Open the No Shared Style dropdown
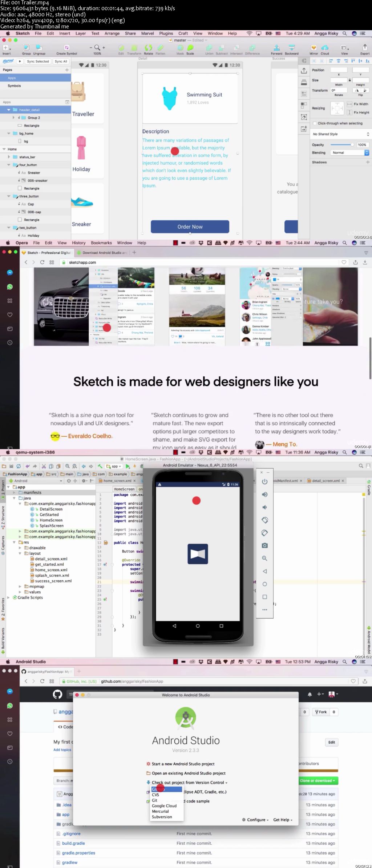The image size is (372, 868). pos(341,134)
